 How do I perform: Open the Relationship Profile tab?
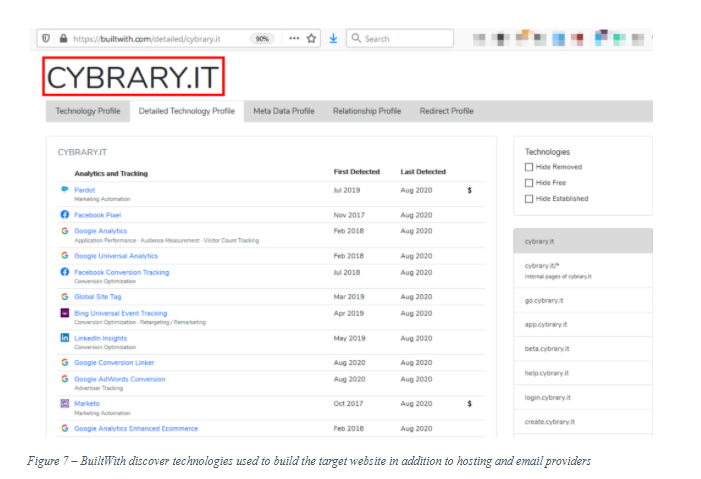point(367,111)
